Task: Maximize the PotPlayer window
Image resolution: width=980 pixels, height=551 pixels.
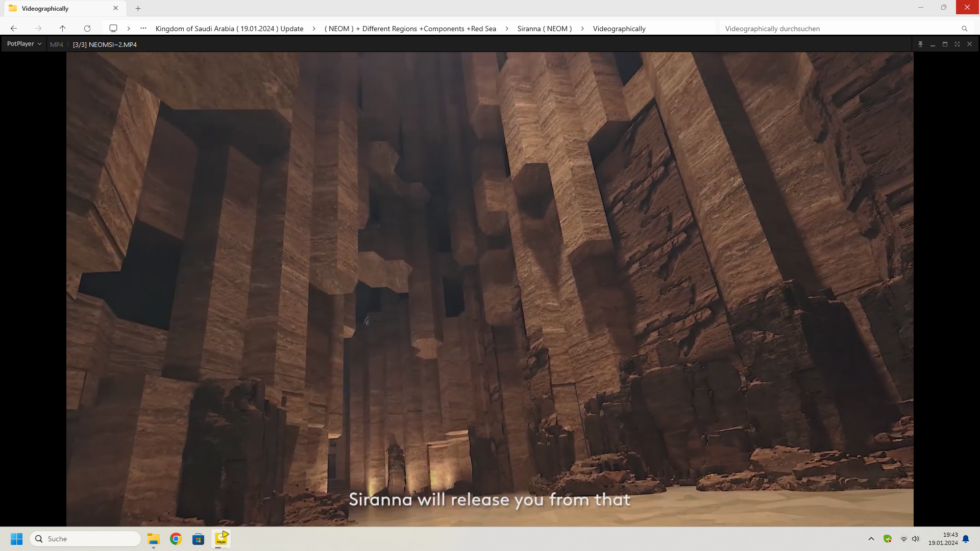Action: (945, 44)
